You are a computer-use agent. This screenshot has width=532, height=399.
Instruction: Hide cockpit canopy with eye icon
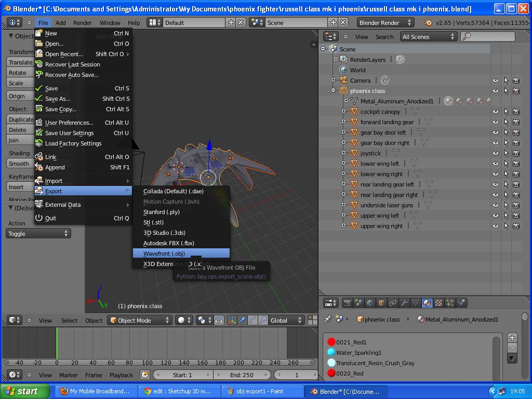click(495, 112)
